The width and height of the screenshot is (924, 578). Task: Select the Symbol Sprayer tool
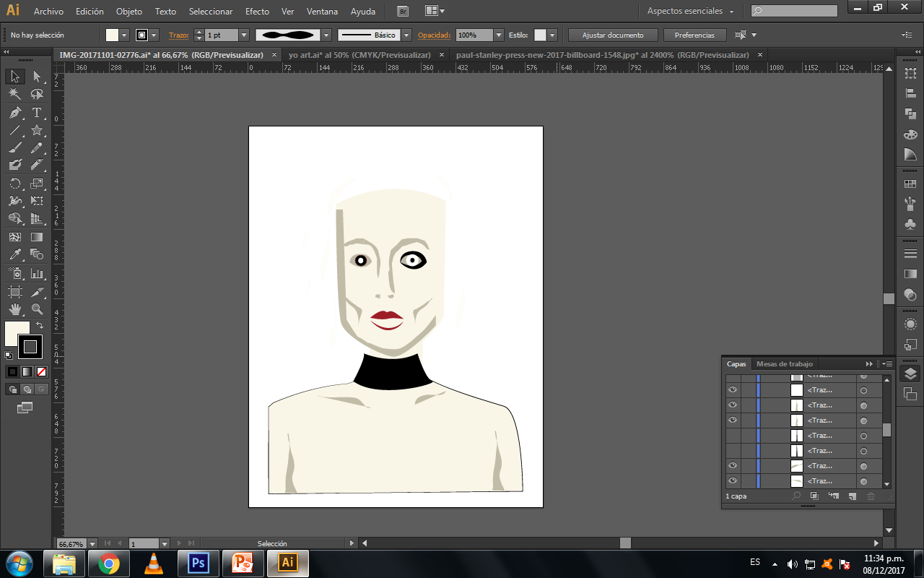(14, 274)
